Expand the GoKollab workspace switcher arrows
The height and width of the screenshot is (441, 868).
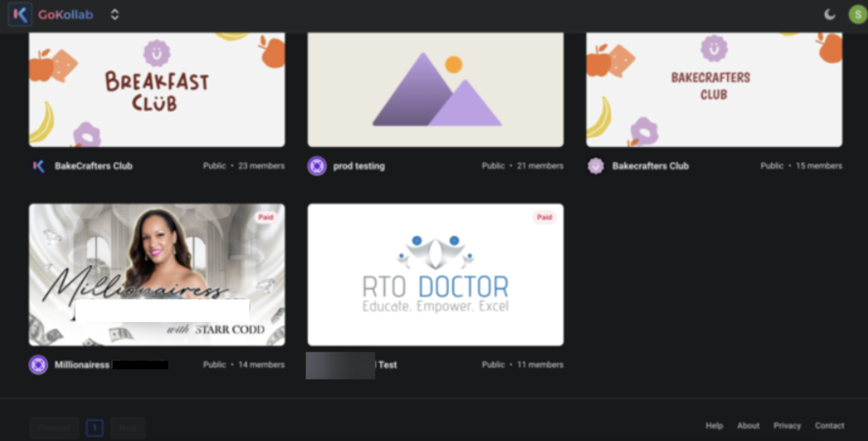[115, 14]
